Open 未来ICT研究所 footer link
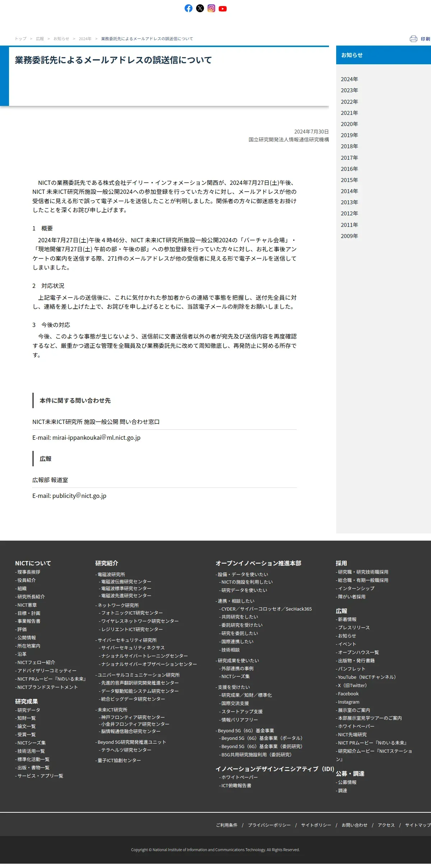This screenshot has height=868, width=431. click(x=112, y=710)
